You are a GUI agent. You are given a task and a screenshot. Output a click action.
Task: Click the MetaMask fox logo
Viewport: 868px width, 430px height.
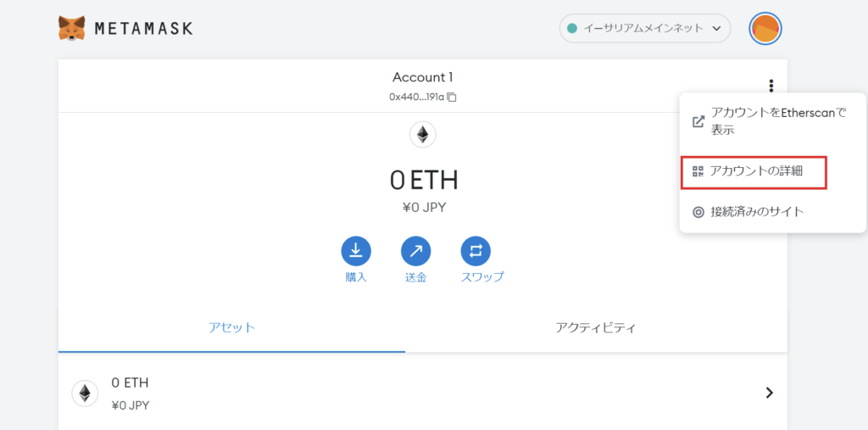[x=72, y=28]
